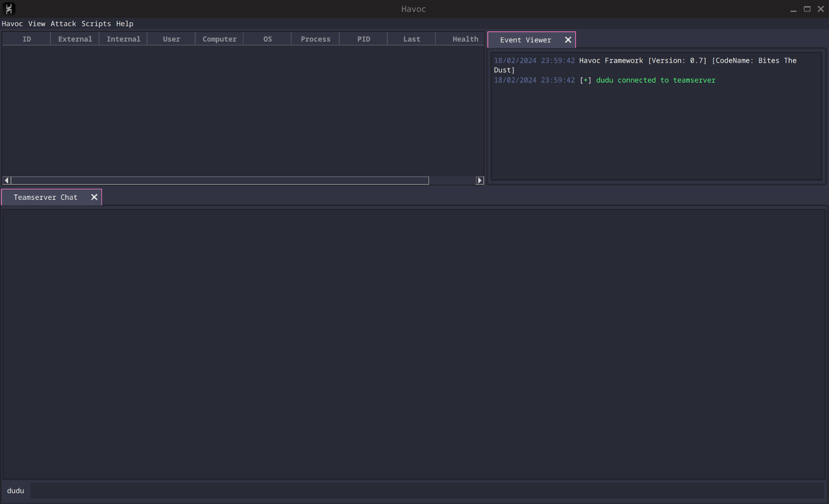The image size is (829, 504).
Task: Sort sessions by External column
Action: tap(75, 39)
